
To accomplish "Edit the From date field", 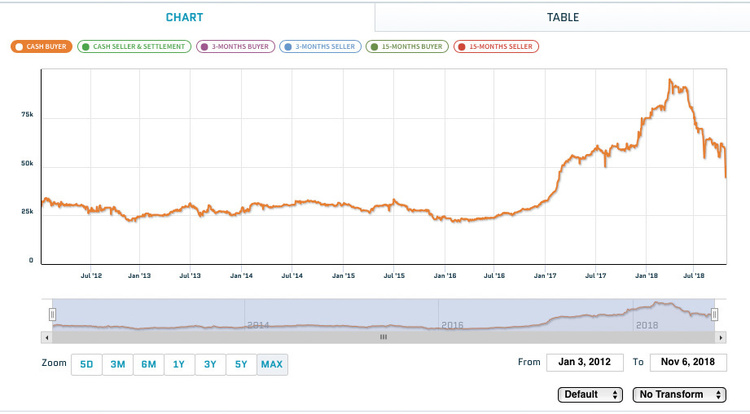I will point(585,362).
